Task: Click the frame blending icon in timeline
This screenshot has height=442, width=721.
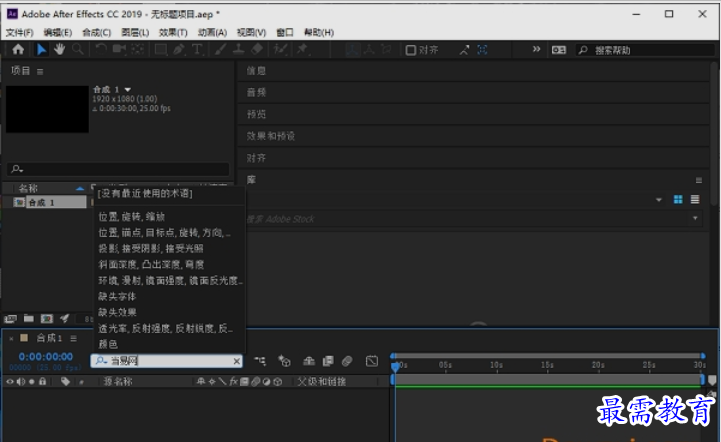Action: click(x=328, y=361)
